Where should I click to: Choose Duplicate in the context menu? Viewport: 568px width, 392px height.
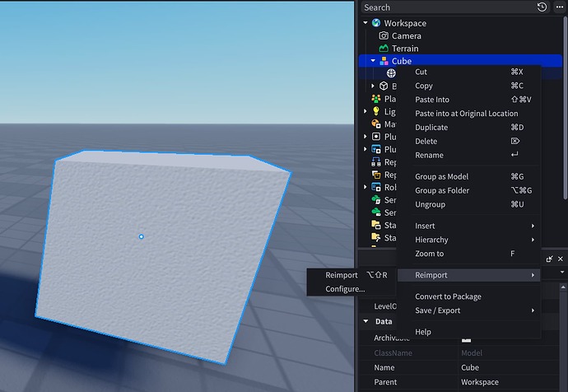(x=469, y=127)
